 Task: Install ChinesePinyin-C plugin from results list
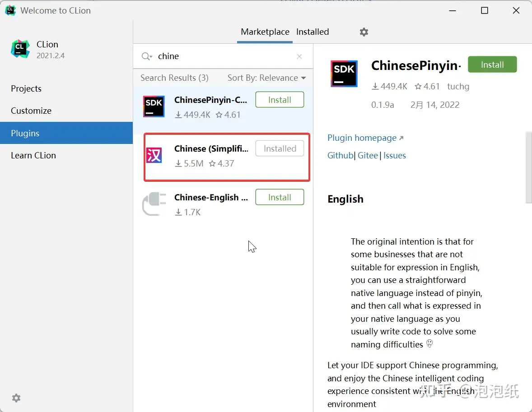[280, 100]
